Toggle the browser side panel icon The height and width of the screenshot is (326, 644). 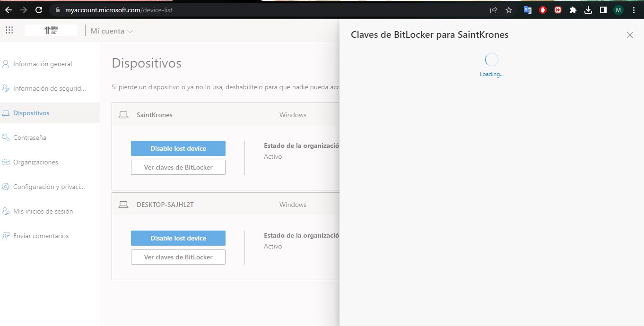click(603, 9)
